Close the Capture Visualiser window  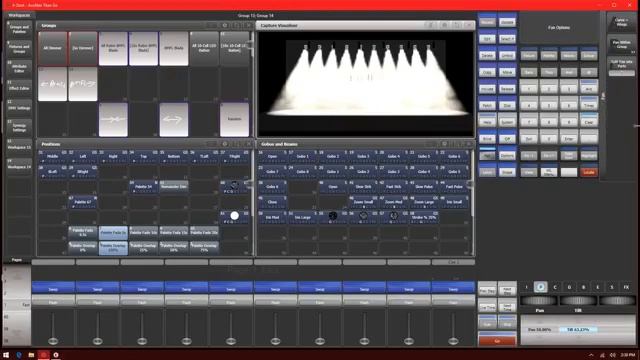pyautogui.click(x=469, y=25)
